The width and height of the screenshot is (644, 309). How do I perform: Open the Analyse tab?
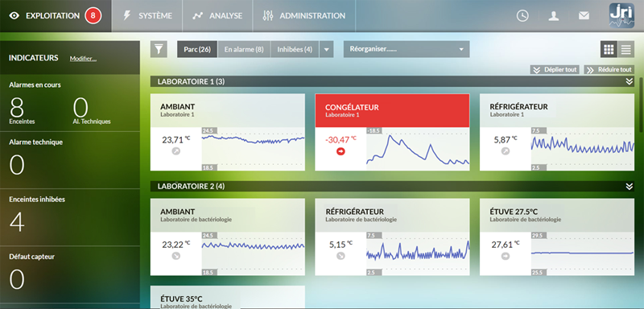point(217,16)
